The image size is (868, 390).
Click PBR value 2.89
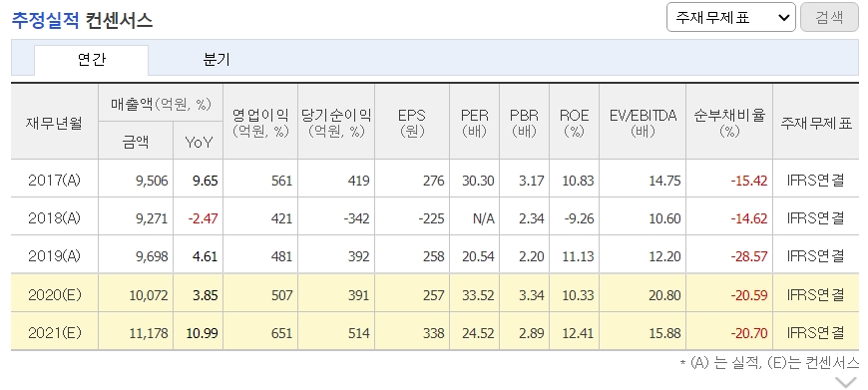pyautogui.click(x=532, y=333)
